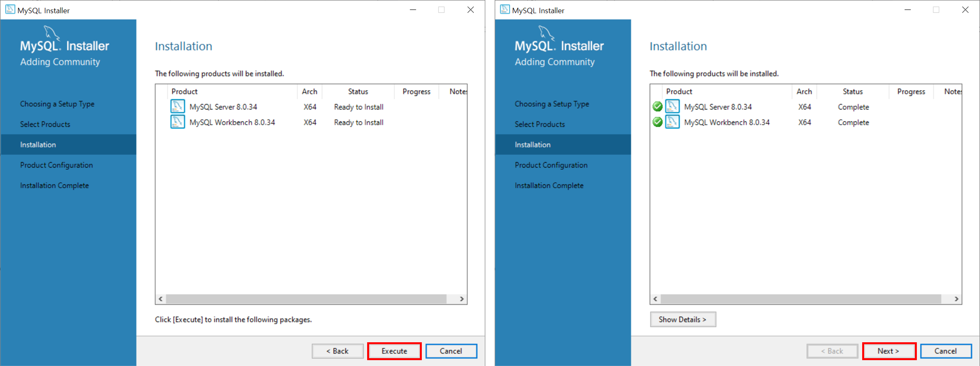The image size is (980, 366).
Task: Click green checkmark beside MySQL Workbench row
Action: [x=657, y=122]
